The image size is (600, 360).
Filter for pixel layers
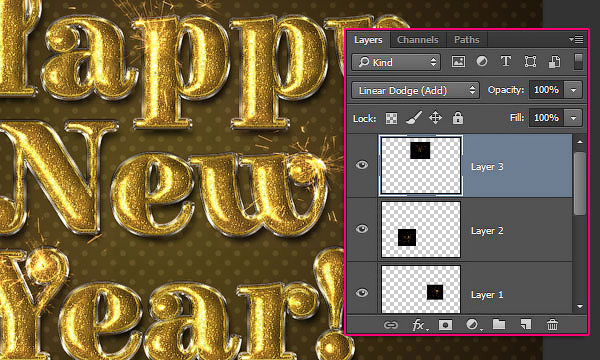tap(458, 62)
